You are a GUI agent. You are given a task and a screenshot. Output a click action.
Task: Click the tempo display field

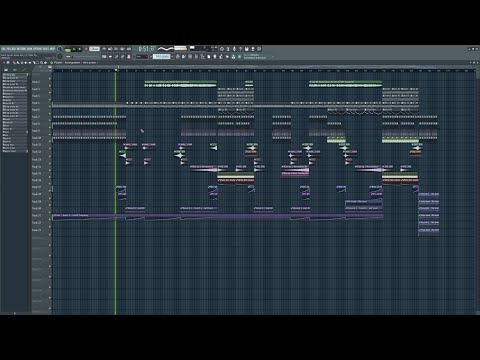pyautogui.click(x=94, y=49)
